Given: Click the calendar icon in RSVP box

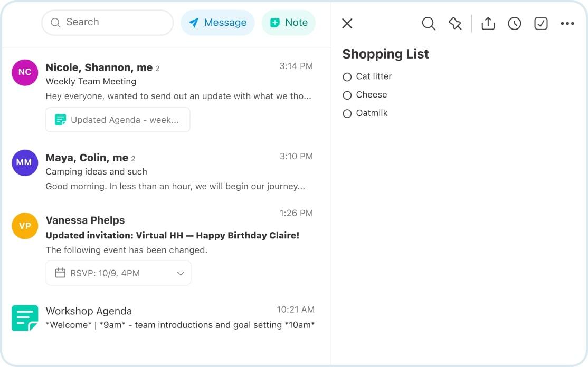Looking at the screenshot, I should click(x=61, y=273).
